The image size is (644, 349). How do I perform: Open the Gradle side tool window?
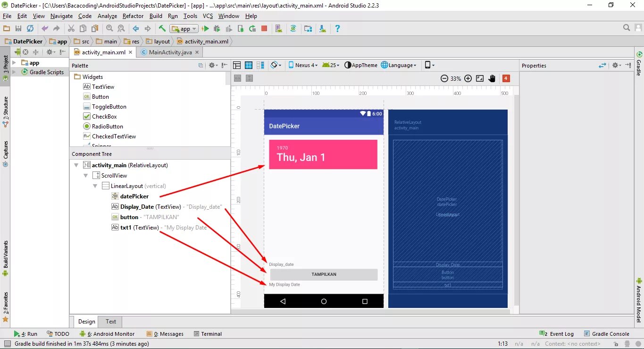[x=639, y=64]
